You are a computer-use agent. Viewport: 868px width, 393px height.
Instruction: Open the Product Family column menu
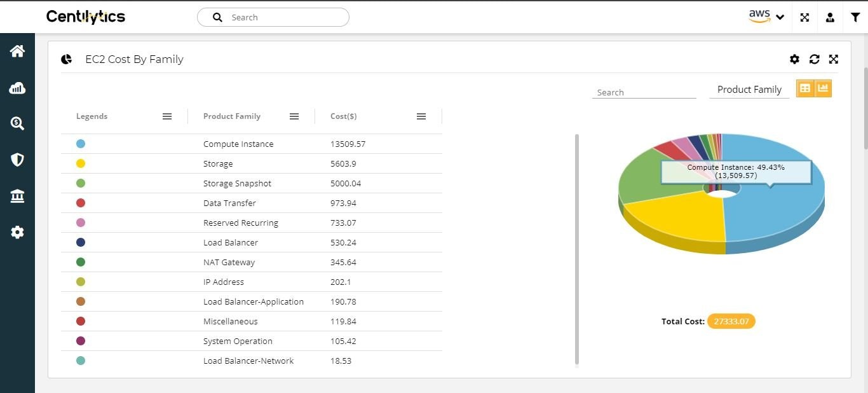[x=294, y=116]
